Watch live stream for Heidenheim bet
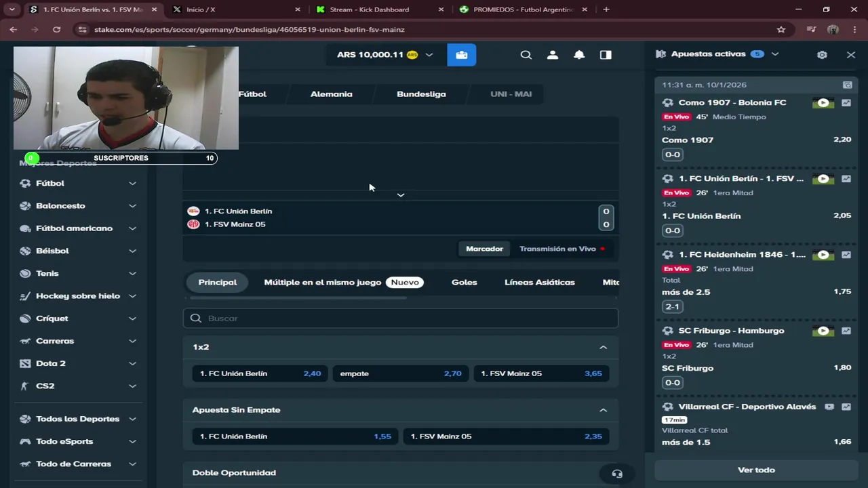The height and width of the screenshot is (488, 868). coord(823,255)
